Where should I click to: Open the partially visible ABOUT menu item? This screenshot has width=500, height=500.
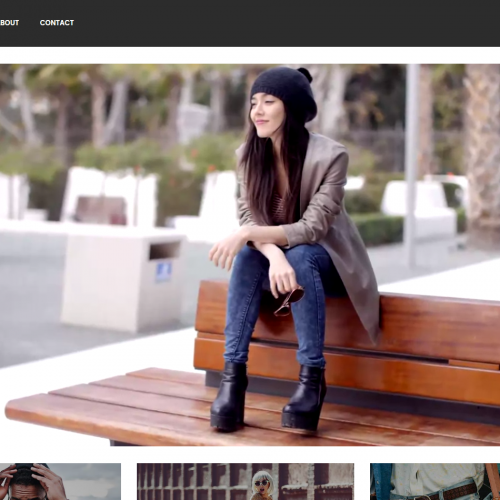coord(9,23)
